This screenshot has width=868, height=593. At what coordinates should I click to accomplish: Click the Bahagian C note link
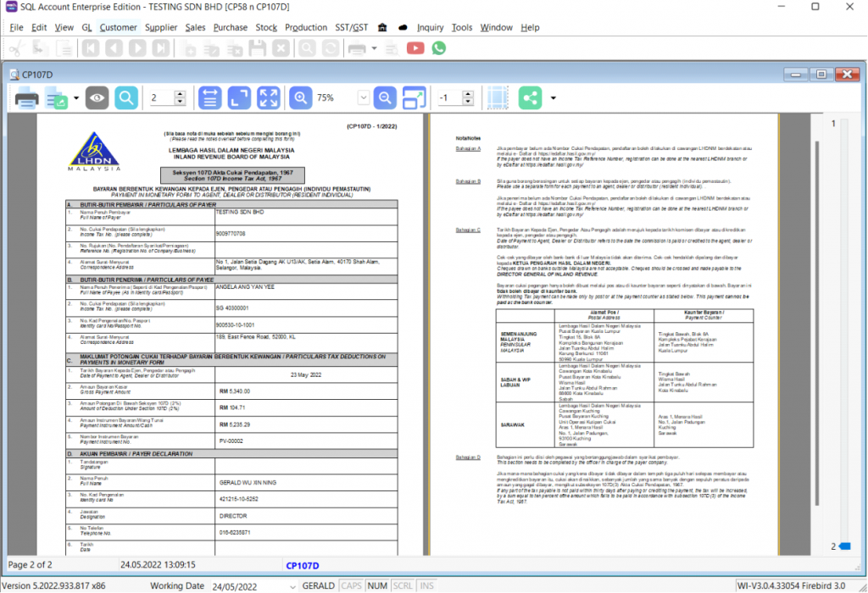468,230
